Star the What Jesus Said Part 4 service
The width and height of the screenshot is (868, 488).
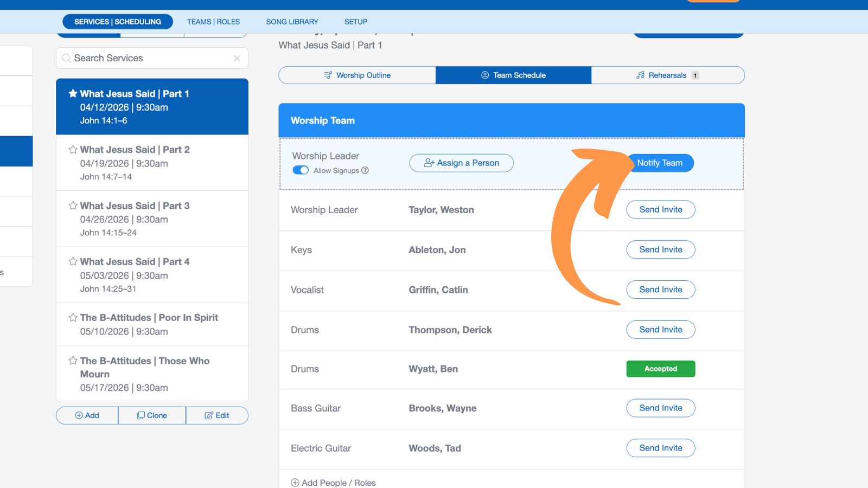73,261
